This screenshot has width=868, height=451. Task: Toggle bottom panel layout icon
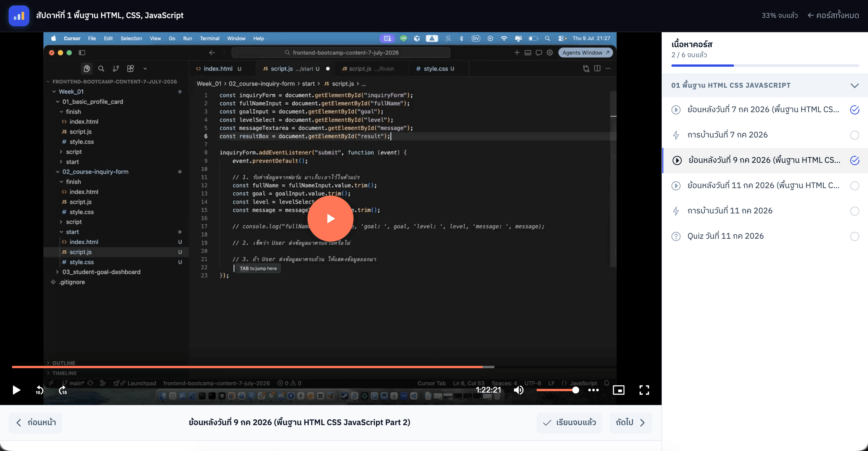coord(528,53)
